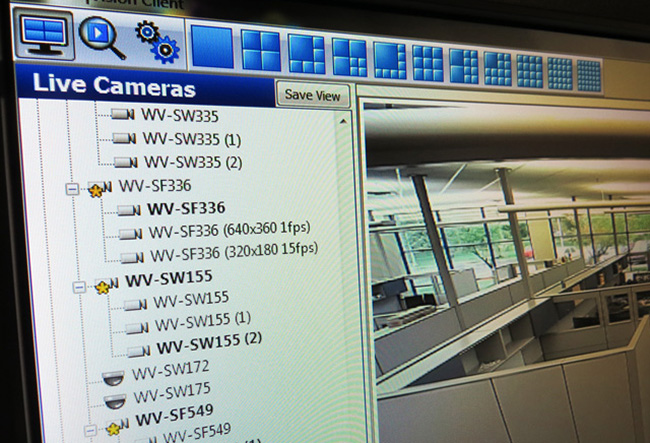Screen dimensions: 650x443
Task: Click the Save View button
Action: (313, 95)
